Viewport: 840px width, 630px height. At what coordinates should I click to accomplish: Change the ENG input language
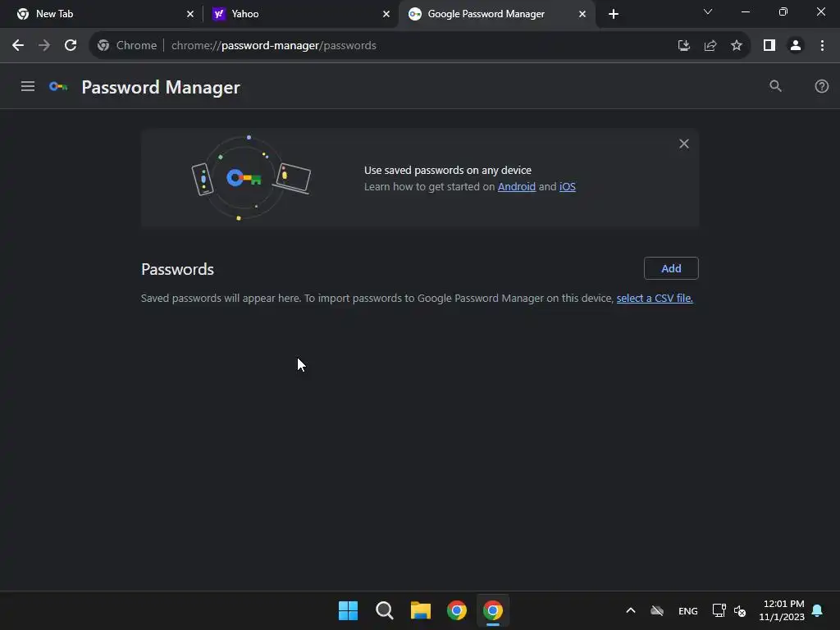[688, 610]
